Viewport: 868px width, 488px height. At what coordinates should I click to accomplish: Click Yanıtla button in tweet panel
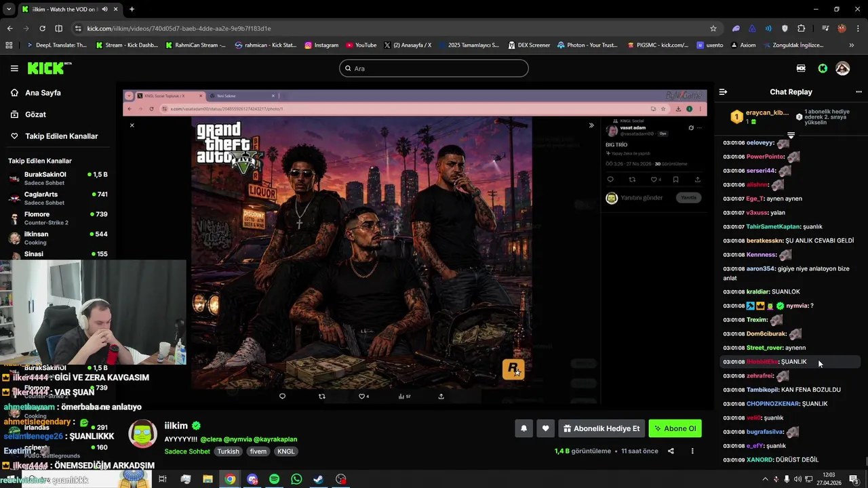688,198
